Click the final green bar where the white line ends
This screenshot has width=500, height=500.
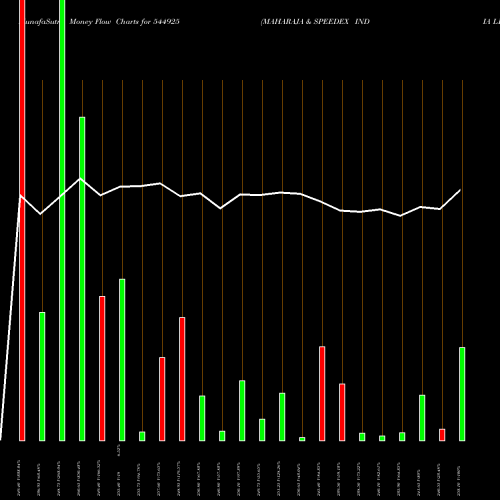point(462,394)
